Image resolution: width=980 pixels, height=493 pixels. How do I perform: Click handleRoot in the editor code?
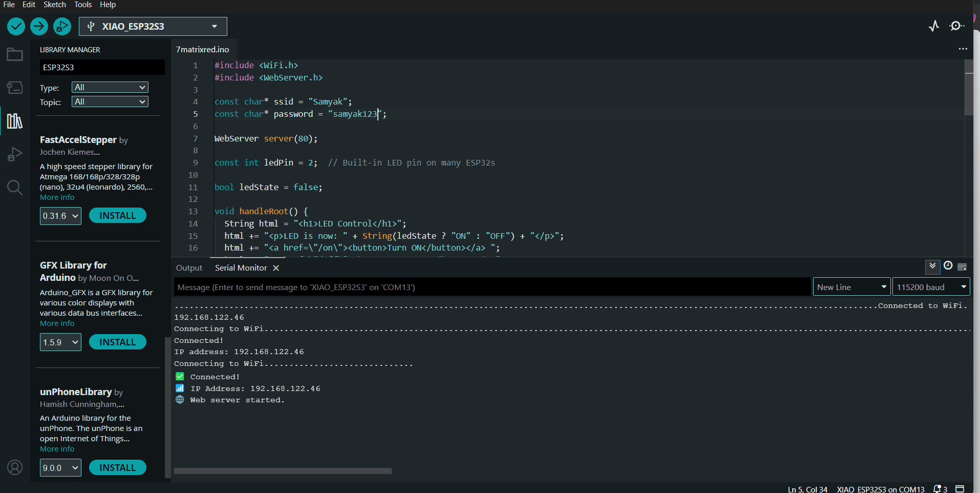[x=264, y=211]
